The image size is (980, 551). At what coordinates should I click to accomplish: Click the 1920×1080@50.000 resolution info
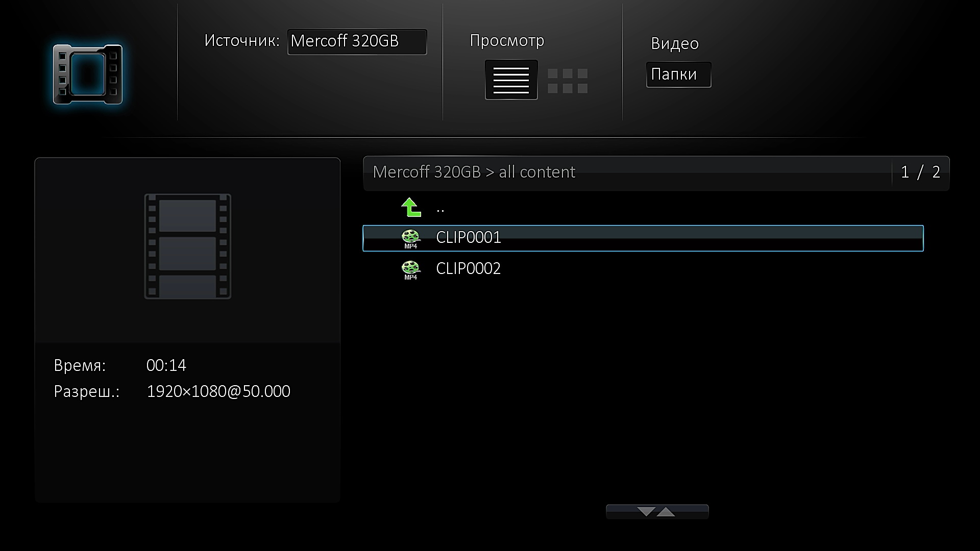coord(218,391)
